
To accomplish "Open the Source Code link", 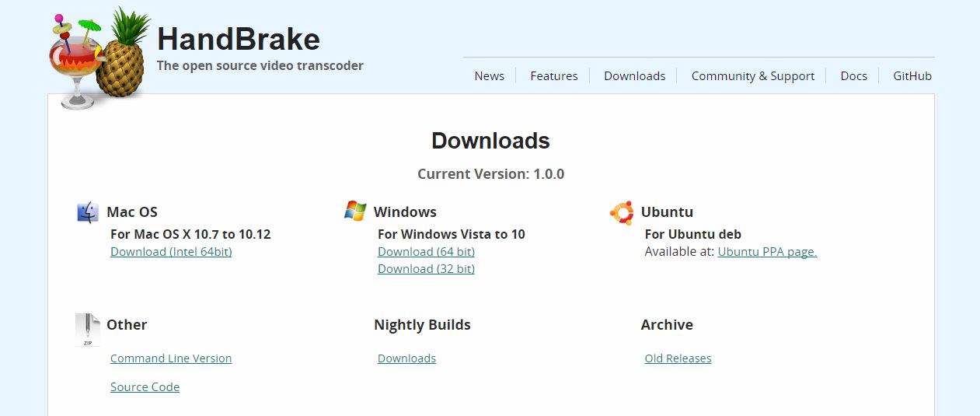I will tap(145, 387).
